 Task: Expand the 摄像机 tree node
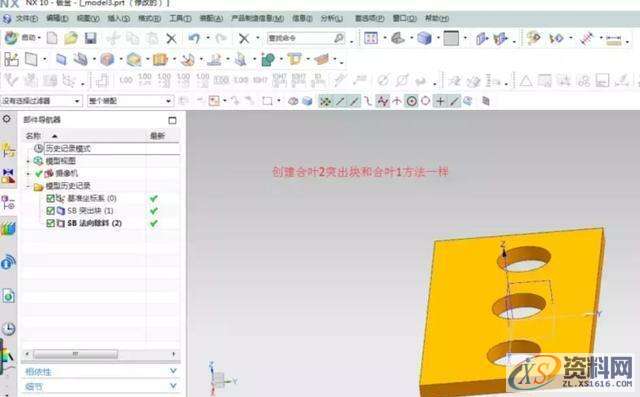28,174
